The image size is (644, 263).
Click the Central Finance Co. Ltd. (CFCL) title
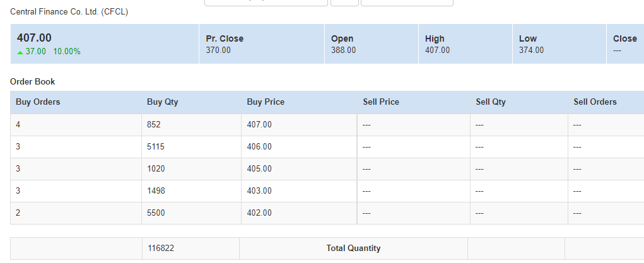[69, 12]
